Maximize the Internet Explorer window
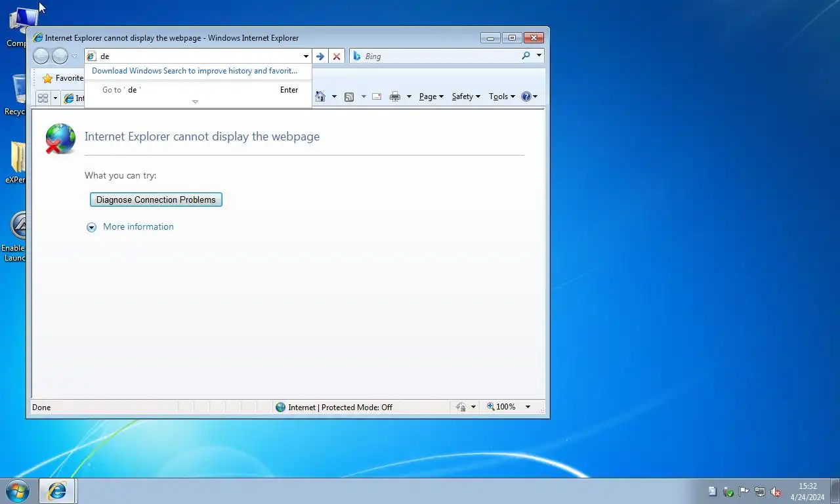840x504 pixels. pos(512,38)
